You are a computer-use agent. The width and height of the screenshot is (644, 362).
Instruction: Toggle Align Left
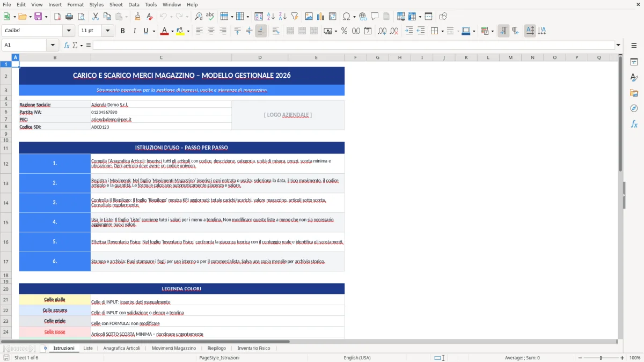pos(200,31)
